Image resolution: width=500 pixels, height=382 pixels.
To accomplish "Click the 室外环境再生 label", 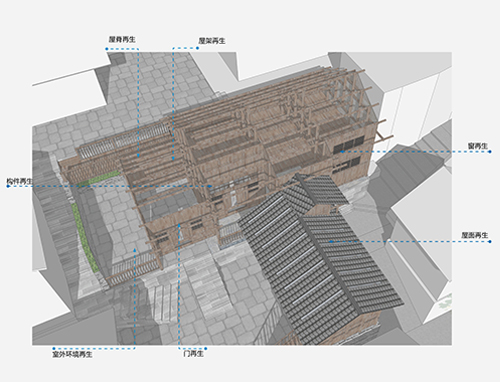I will tap(72, 354).
